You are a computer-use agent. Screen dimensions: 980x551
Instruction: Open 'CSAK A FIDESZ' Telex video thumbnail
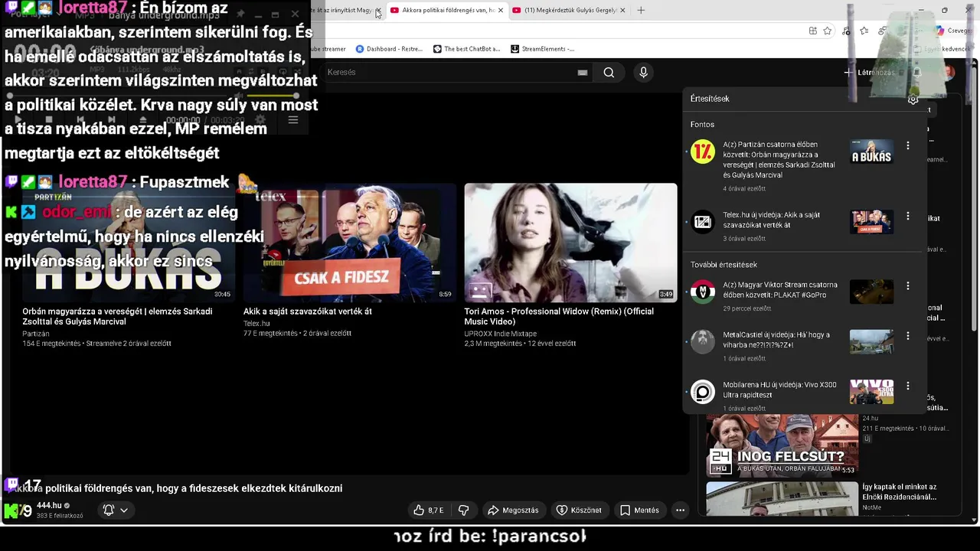coord(349,243)
